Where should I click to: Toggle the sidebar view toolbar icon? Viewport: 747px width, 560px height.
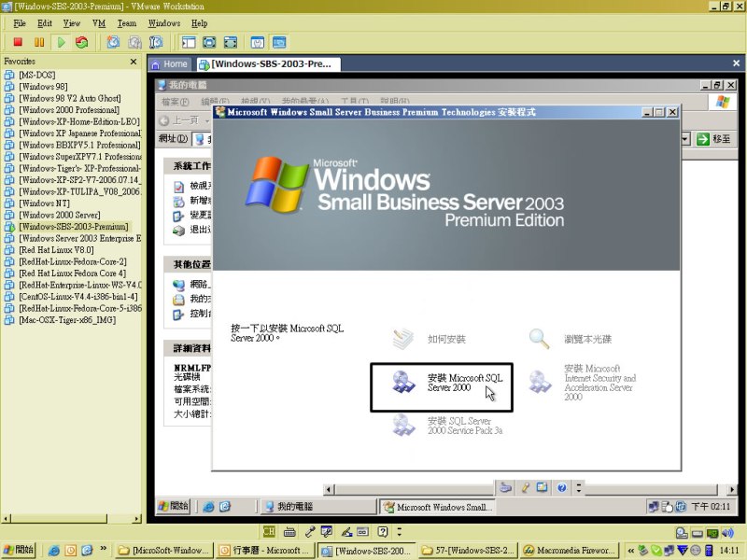(x=189, y=42)
